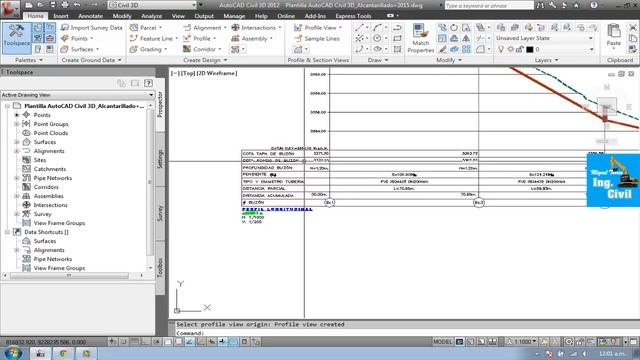The height and width of the screenshot is (360, 640).
Task: Toggle layer 0 on/off lightbulb
Action: [x=501, y=49]
